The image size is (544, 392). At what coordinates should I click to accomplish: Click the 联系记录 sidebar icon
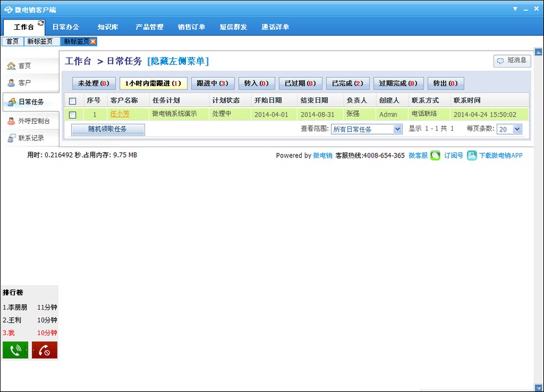[x=12, y=138]
